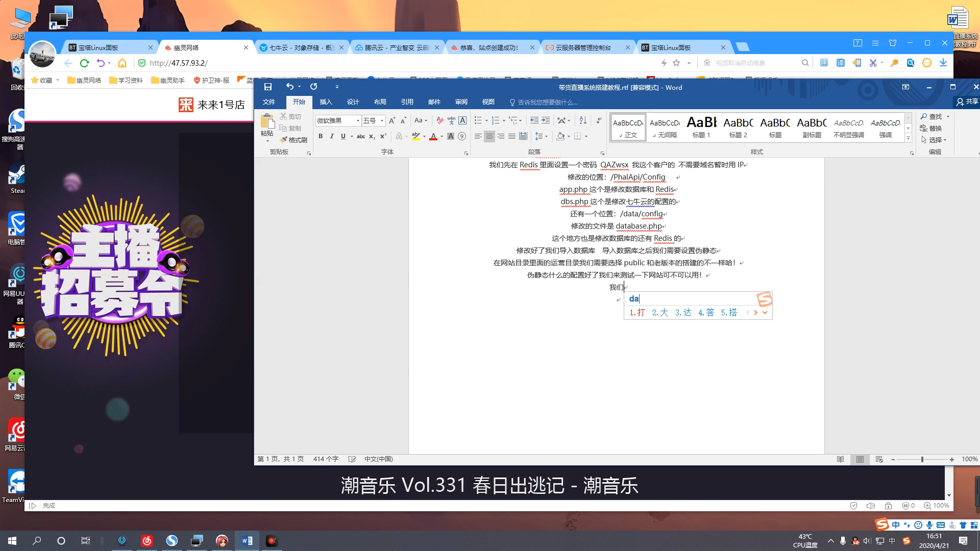Viewport: 980px width, 551px height.
Task: Toggle underline formatting
Action: 343,136
